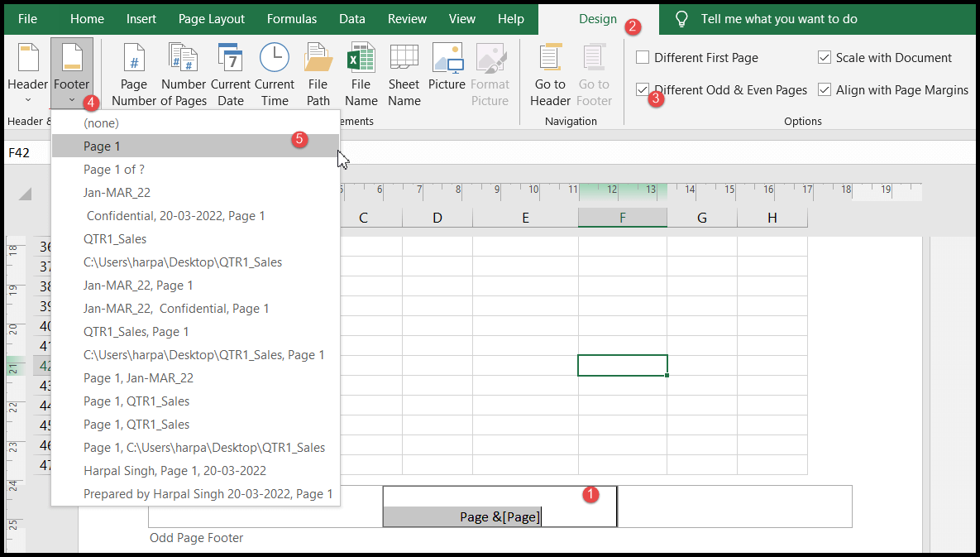Viewport: 980px width, 557px height.
Task: Enable Different First Page checkbox
Action: tap(643, 58)
